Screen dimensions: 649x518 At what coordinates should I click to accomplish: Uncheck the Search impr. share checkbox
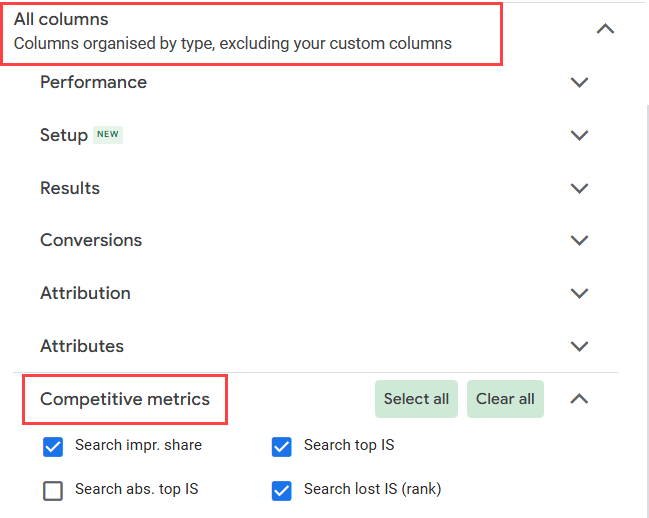[54, 446]
